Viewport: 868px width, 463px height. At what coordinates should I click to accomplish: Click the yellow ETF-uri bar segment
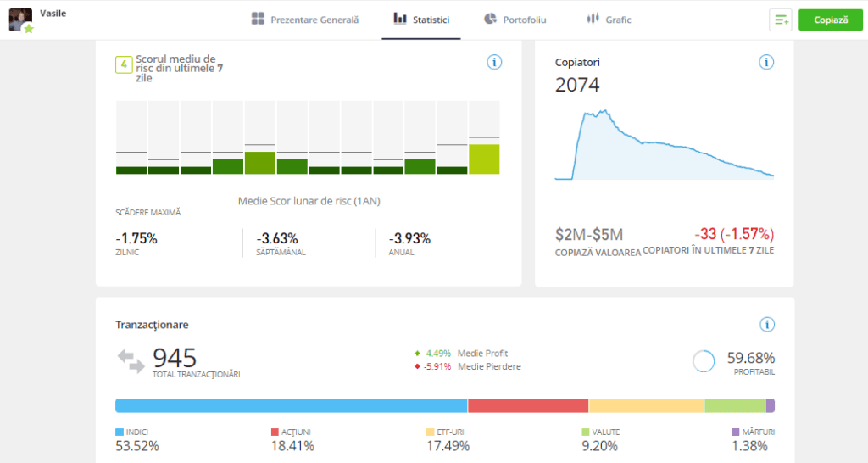(x=646, y=405)
